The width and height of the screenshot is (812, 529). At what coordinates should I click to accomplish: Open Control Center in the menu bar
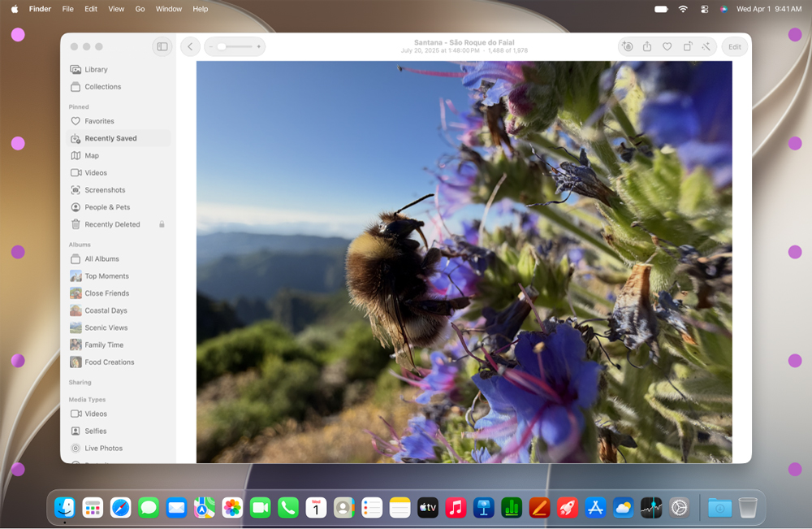704,9
